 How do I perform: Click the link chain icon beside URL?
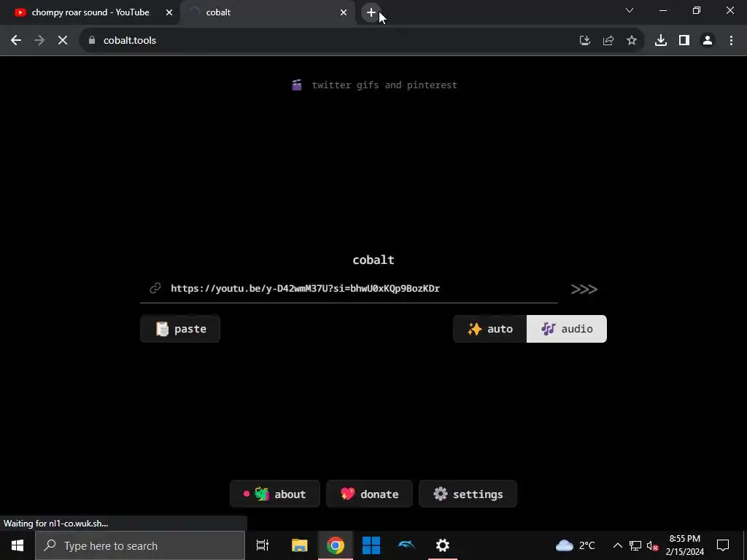[155, 288]
